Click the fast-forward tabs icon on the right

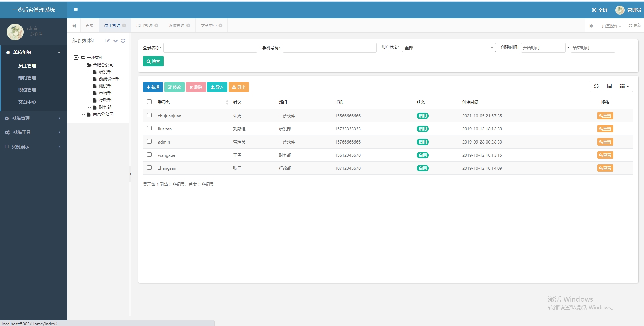pyautogui.click(x=591, y=26)
